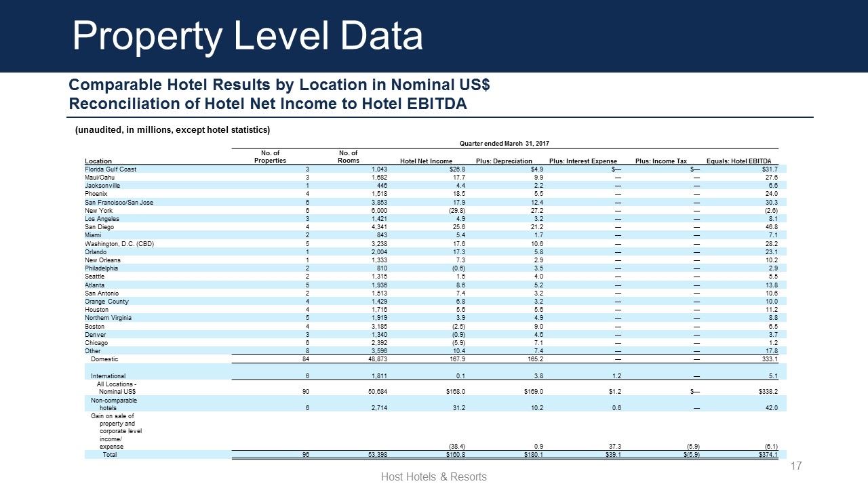The height and width of the screenshot is (488, 868).
Task: Select the 'Chicago' row label
Action: click(x=96, y=343)
